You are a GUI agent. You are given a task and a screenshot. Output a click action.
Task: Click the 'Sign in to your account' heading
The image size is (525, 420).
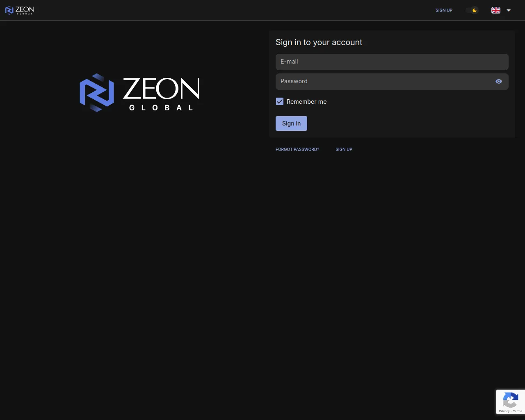319,42
